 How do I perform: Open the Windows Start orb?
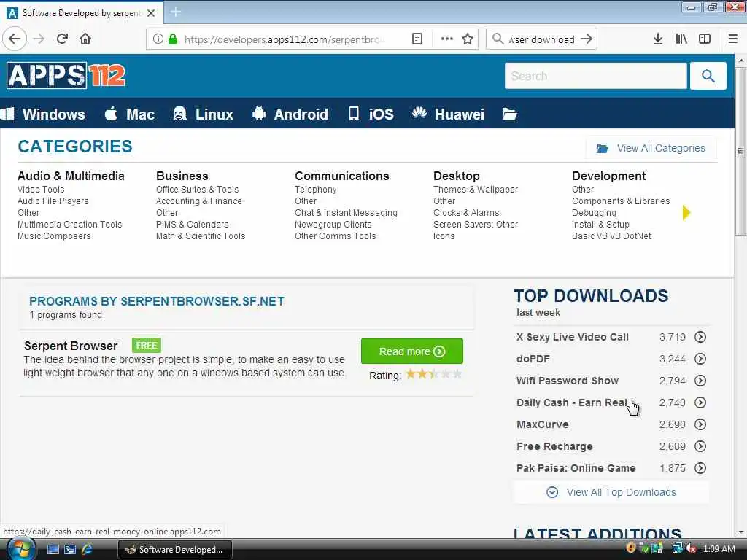point(20,549)
